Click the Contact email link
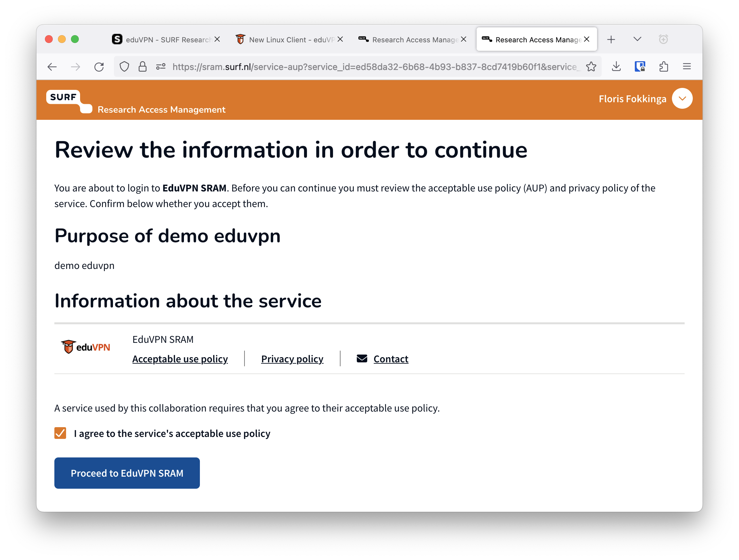 pyautogui.click(x=391, y=359)
